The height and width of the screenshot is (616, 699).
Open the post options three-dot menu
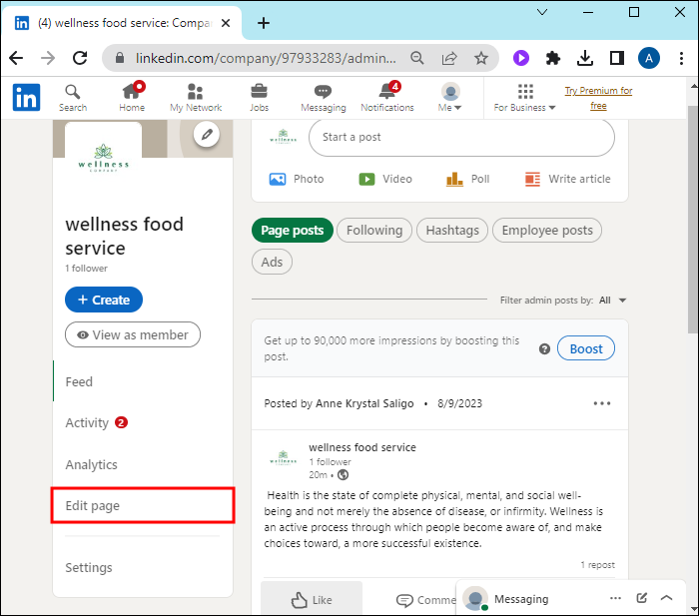(x=602, y=403)
